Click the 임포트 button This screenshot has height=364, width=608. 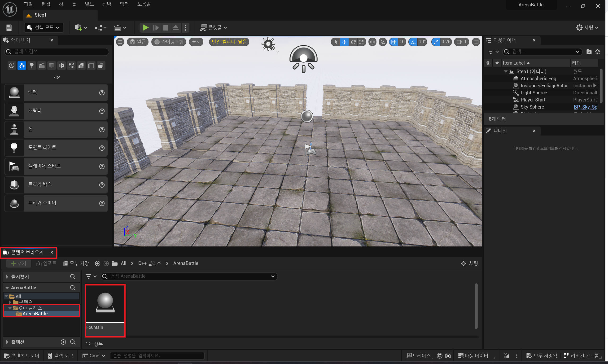coord(46,263)
